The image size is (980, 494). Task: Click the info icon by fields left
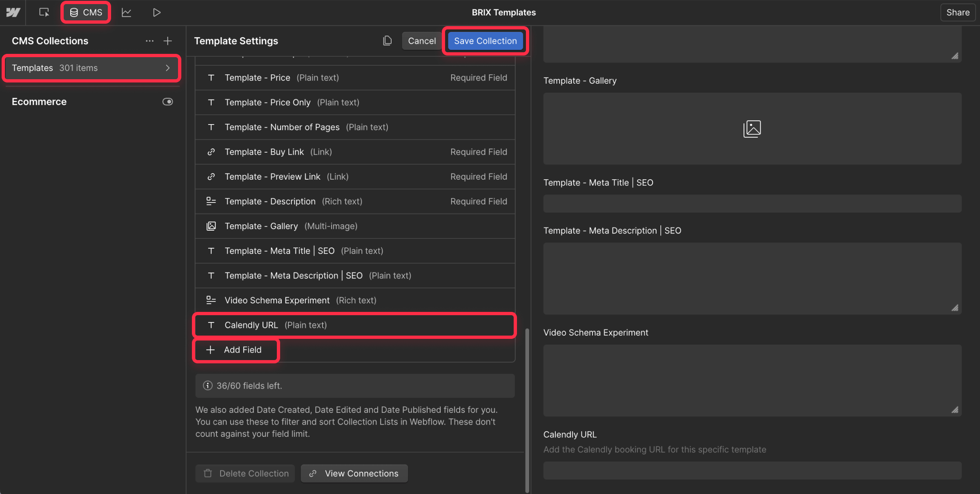click(207, 385)
